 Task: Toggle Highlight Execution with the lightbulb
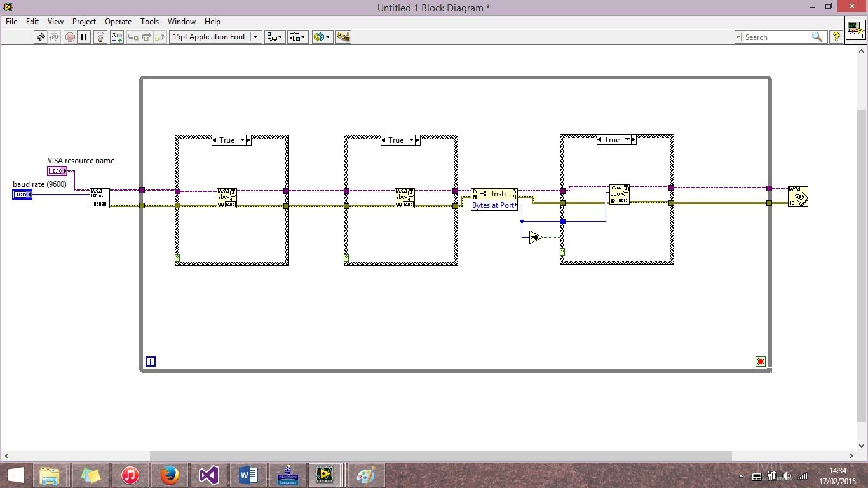pos(100,37)
